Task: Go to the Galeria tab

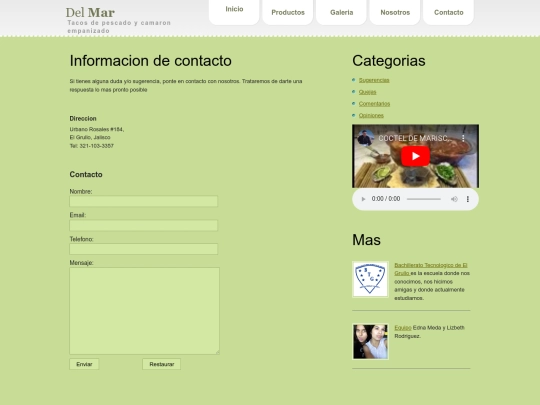Action: click(x=342, y=12)
